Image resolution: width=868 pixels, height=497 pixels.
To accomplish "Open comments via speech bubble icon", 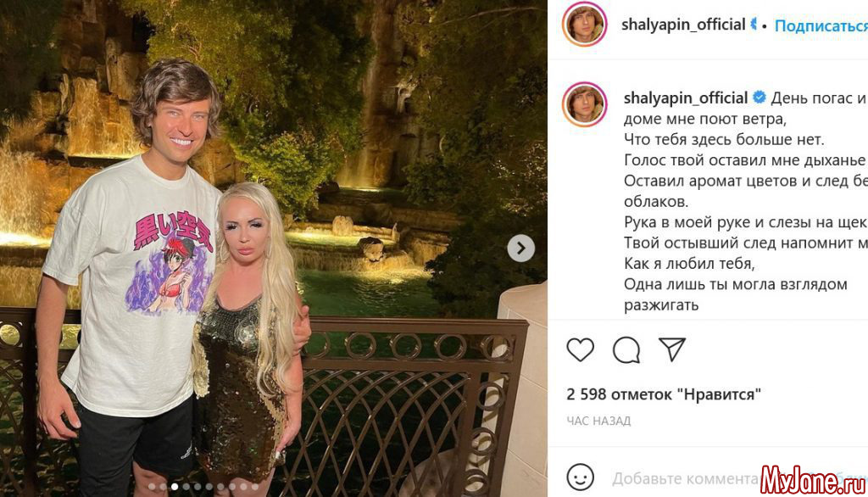I will click(x=626, y=349).
